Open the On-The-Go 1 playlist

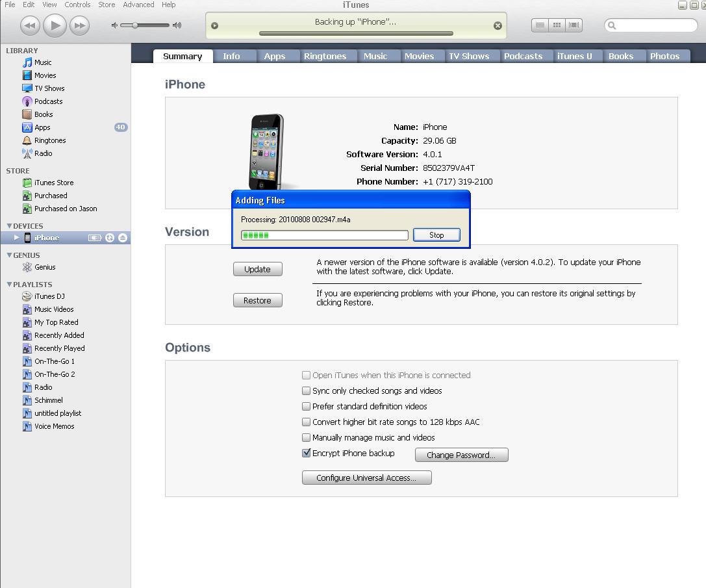(x=54, y=361)
